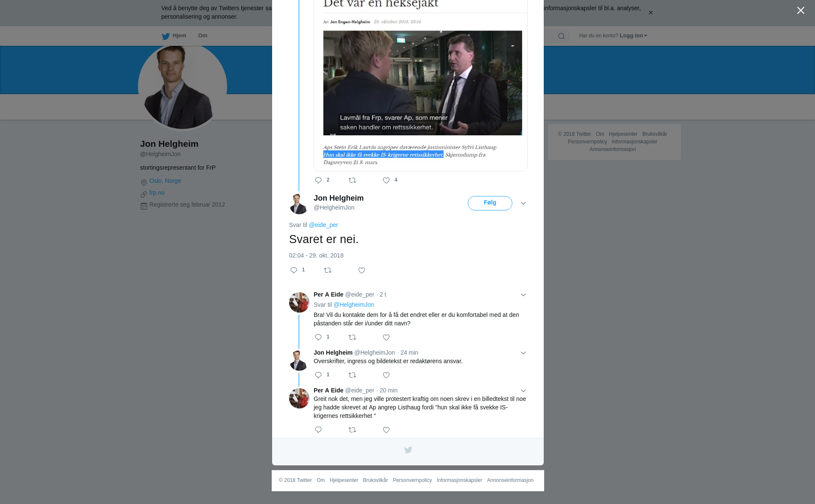The height and width of the screenshot is (504, 815).
Task: Retweet the 'Bra! Vil du kontakte' tweet
Action: pyautogui.click(x=352, y=338)
